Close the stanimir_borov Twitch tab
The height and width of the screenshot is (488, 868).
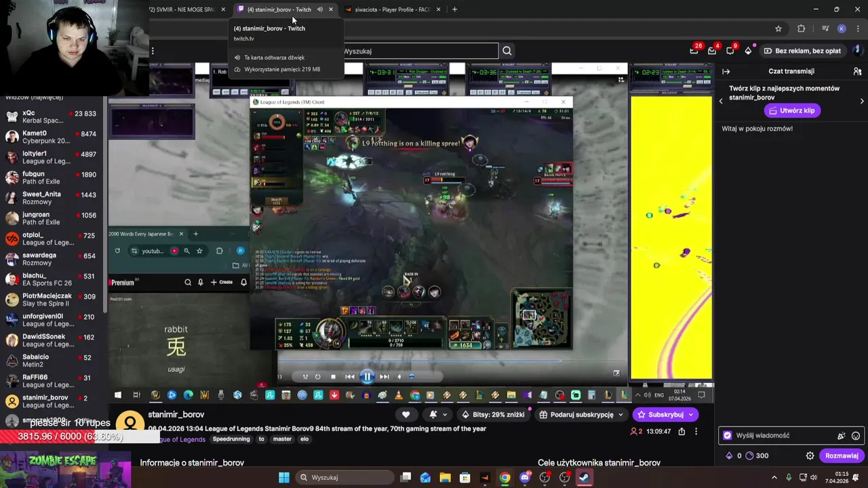331,9
